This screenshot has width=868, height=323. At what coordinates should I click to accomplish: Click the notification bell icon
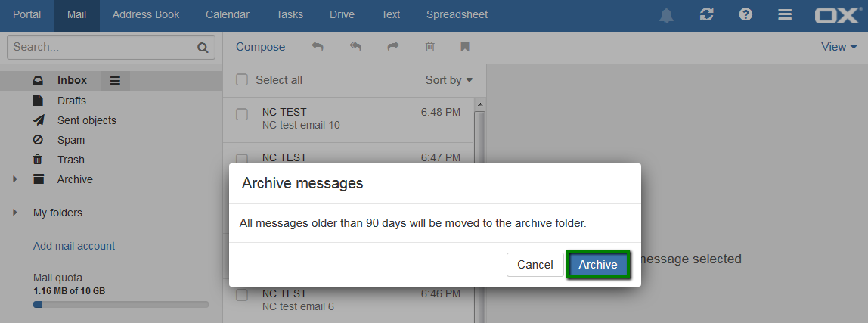(667, 15)
